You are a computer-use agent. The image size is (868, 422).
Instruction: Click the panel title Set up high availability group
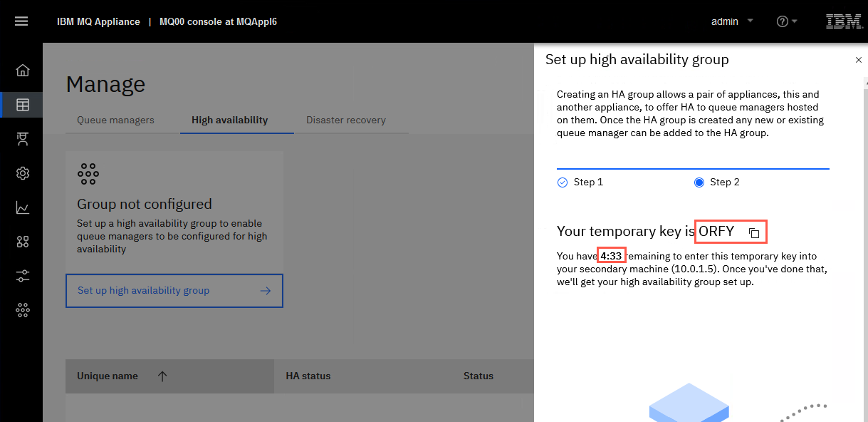(x=637, y=59)
